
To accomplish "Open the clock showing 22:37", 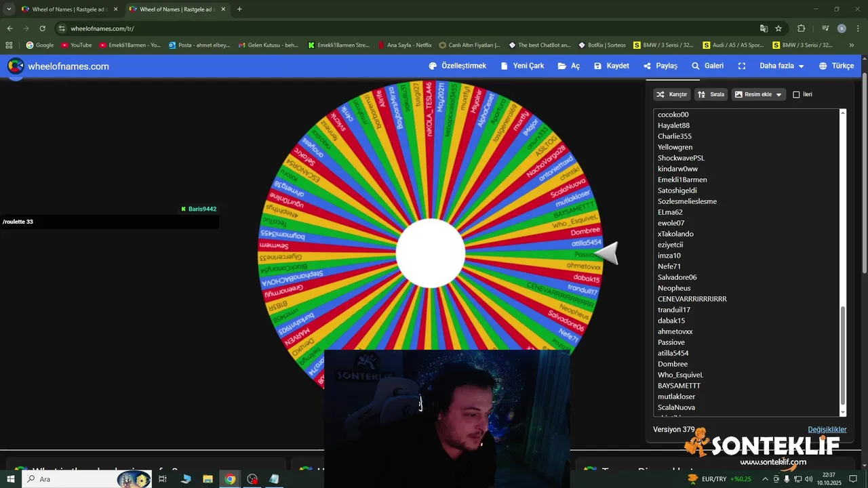I will coord(829,479).
